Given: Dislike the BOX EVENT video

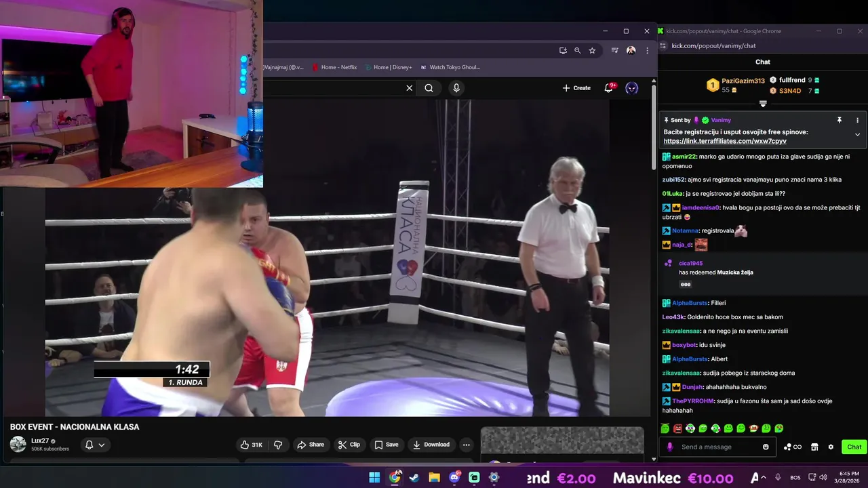Looking at the screenshot, I should [278, 445].
